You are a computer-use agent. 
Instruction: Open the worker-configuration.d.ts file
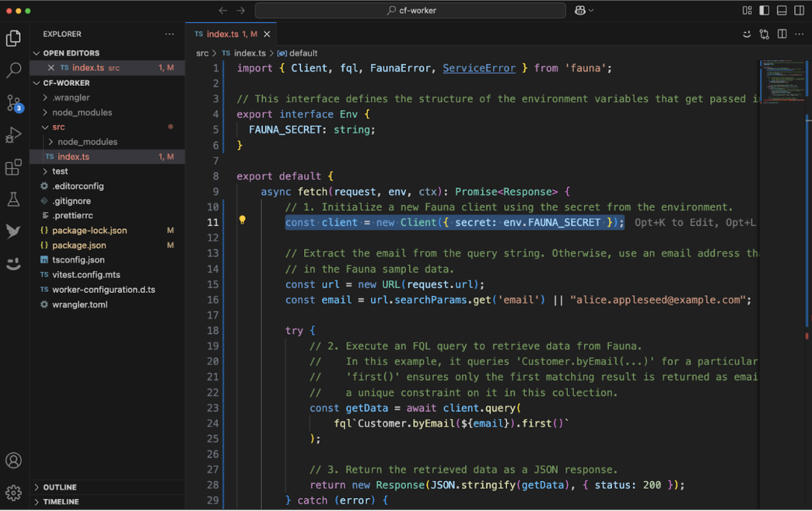click(107, 289)
